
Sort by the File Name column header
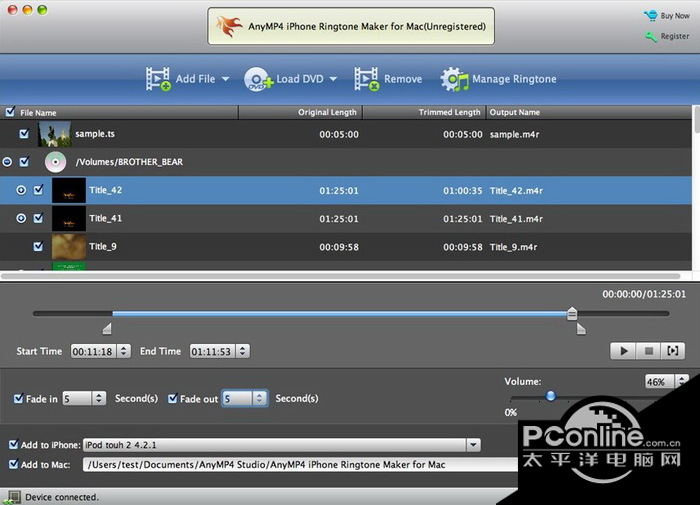119,113
